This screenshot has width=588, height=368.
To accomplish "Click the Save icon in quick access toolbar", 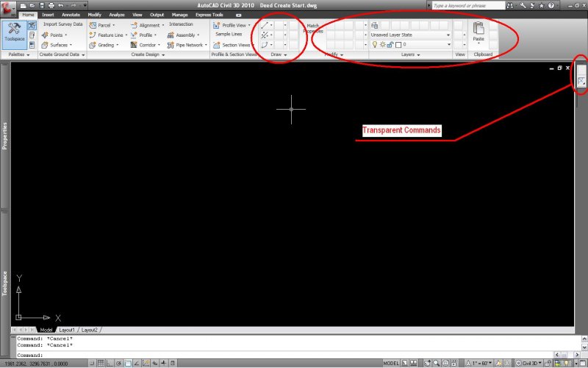I will [42, 6].
